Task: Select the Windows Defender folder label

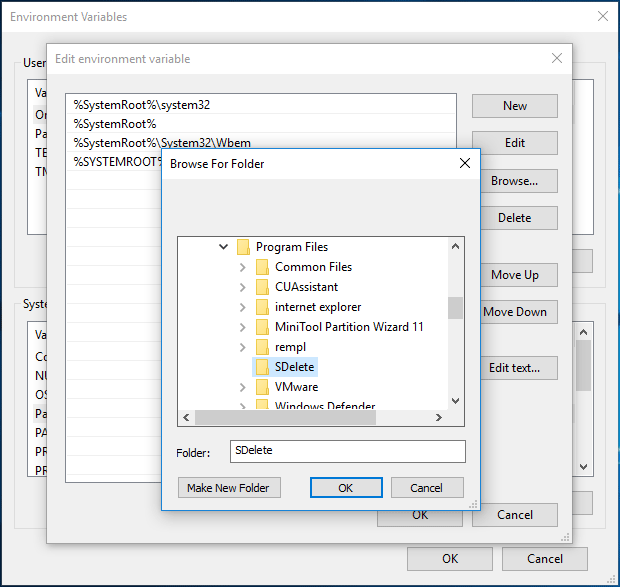Action: [325, 405]
